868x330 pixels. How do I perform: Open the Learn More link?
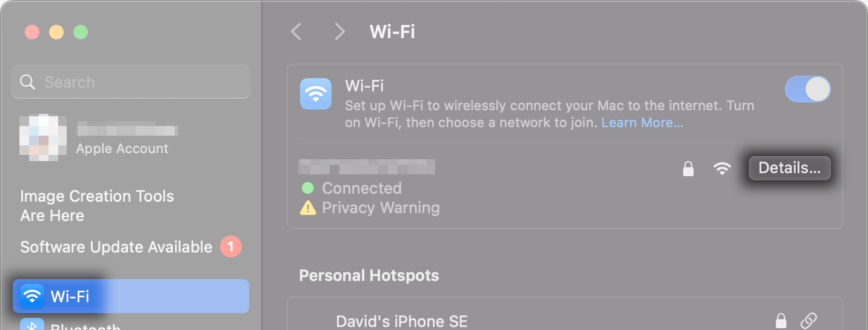642,123
